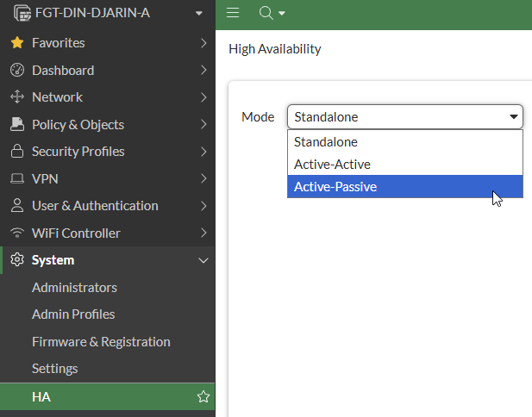Open the FGT-DIN-DJARIN-A device dropdown arrow
This screenshot has height=417, width=532.
point(199,13)
